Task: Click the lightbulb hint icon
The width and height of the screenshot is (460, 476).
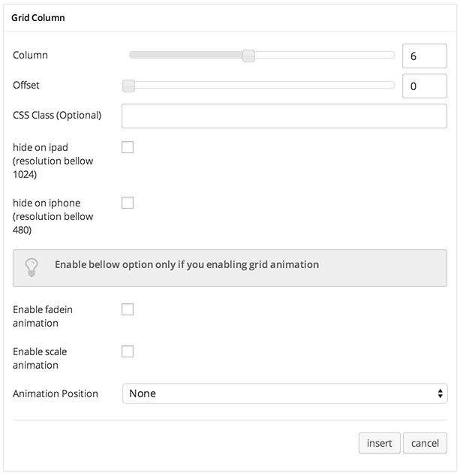Action: [x=32, y=266]
